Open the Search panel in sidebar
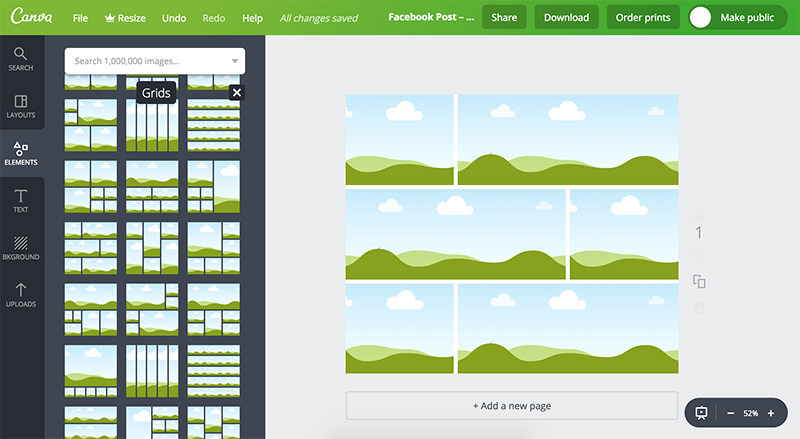This screenshot has width=800, height=439. 21,58
